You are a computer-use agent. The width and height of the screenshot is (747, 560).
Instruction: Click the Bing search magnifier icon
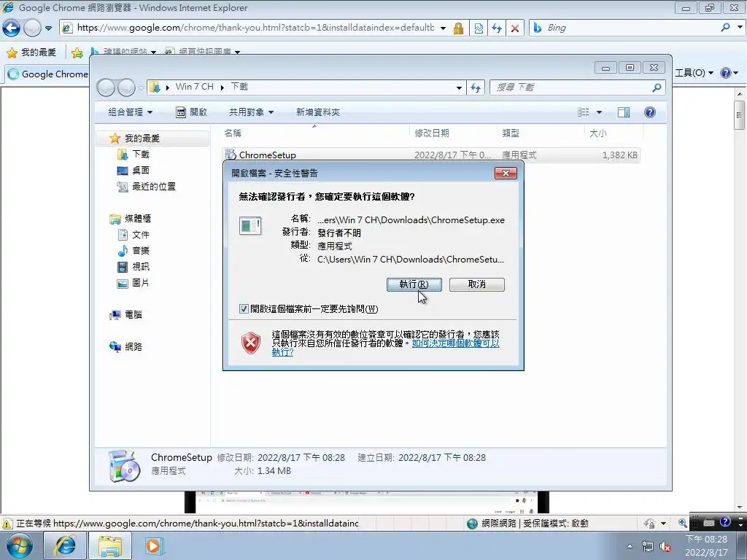[x=725, y=28]
